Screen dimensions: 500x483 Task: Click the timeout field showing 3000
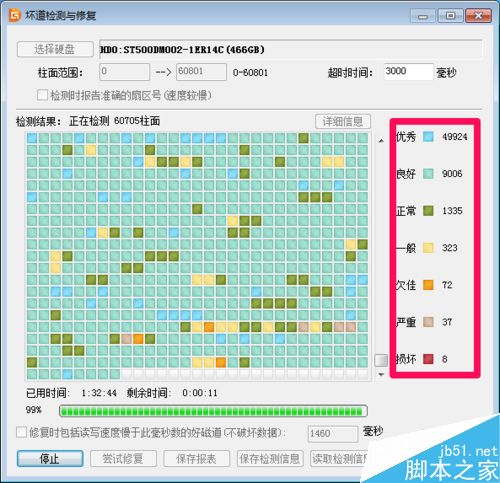click(408, 72)
